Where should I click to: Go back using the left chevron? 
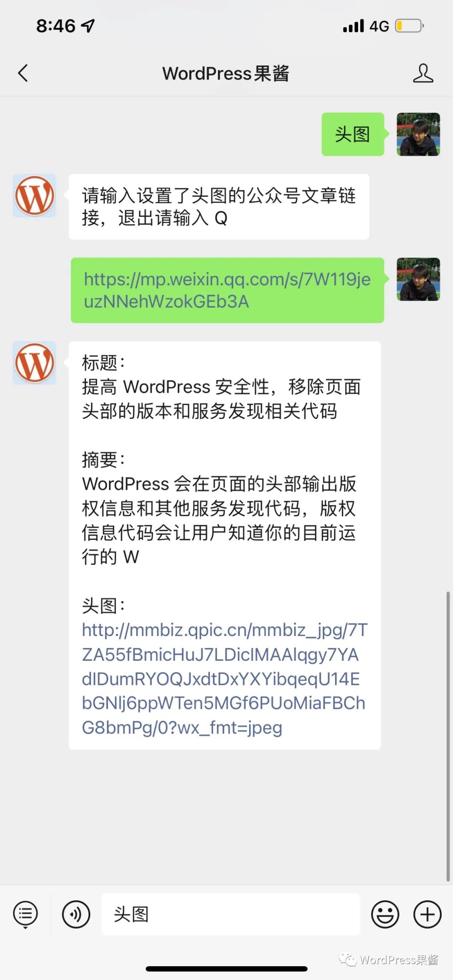[x=23, y=73]
